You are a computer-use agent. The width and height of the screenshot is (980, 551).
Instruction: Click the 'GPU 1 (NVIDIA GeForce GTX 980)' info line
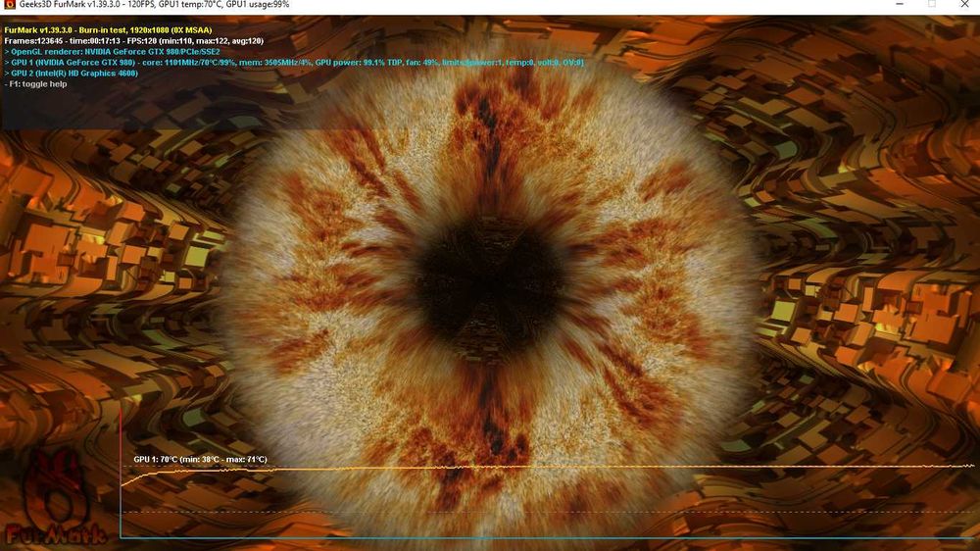[x=294, y=63]
